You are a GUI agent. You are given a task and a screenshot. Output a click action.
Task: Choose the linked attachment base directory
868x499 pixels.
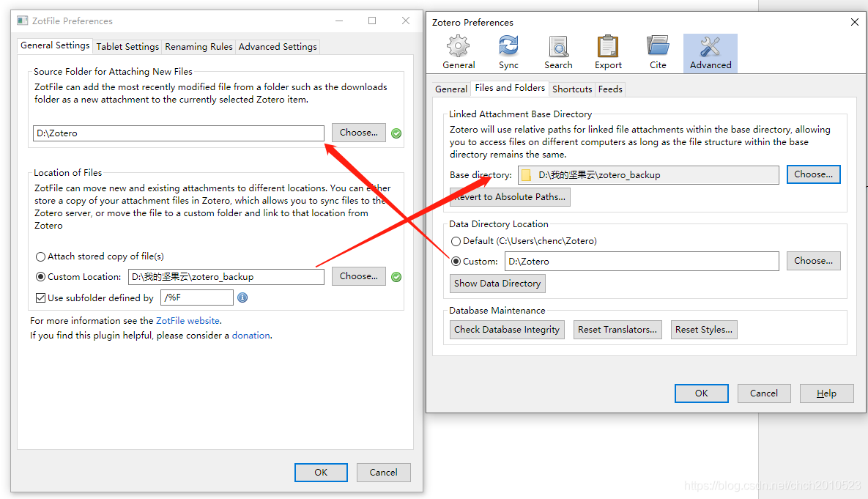813,174
